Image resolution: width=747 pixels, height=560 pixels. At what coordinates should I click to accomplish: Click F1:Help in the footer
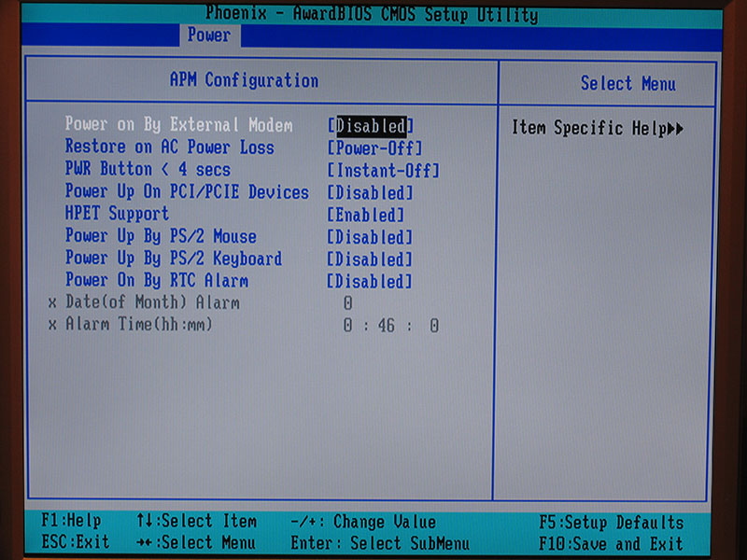click(71, 521)
